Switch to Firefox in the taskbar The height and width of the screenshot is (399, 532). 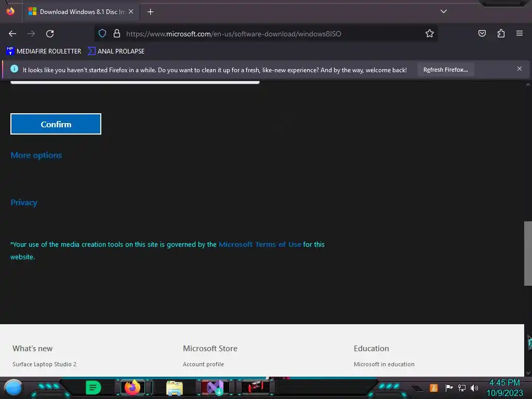[x=132, y=388]
